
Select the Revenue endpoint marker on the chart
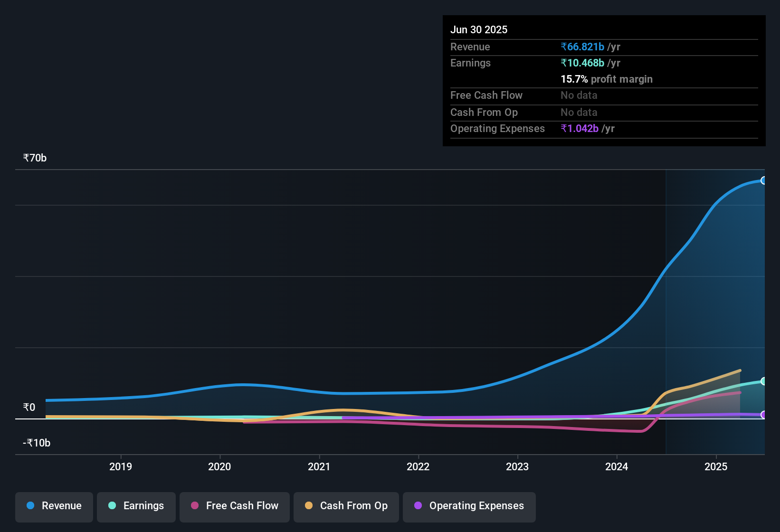(763, 180)
